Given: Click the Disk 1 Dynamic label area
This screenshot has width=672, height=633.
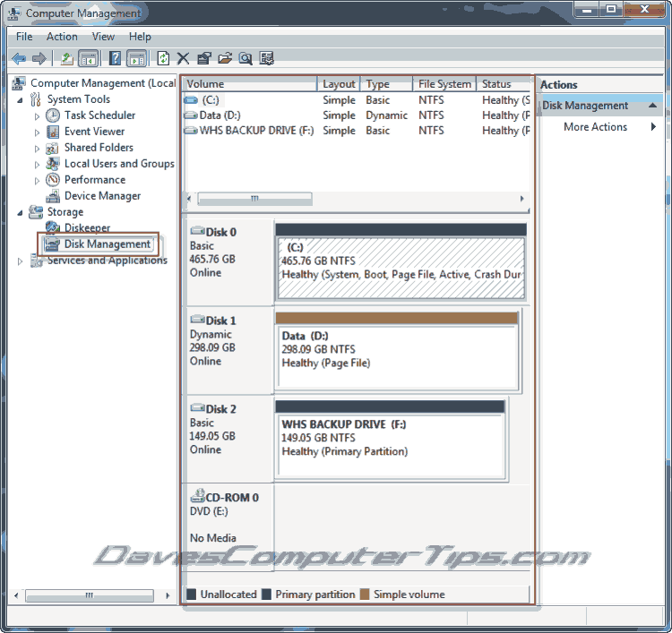Looking at the screenshot, I should click(x=229, y=350).
